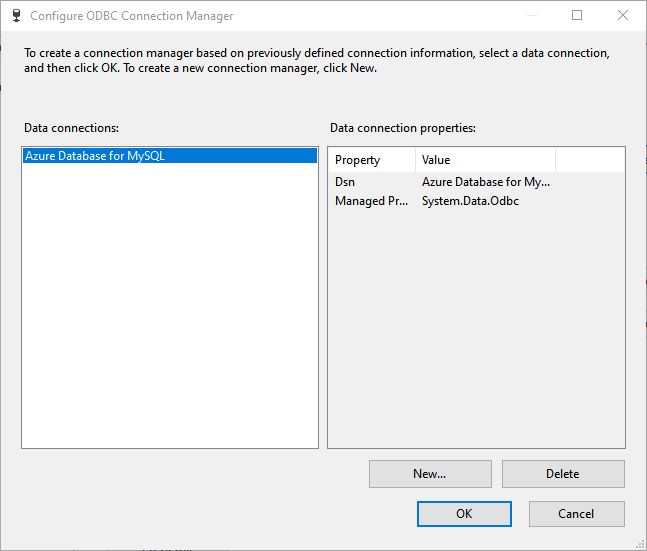Select Azure Database for MySQL data connection
This screenshot has height=551, width=647.
[x=95, y=156]
